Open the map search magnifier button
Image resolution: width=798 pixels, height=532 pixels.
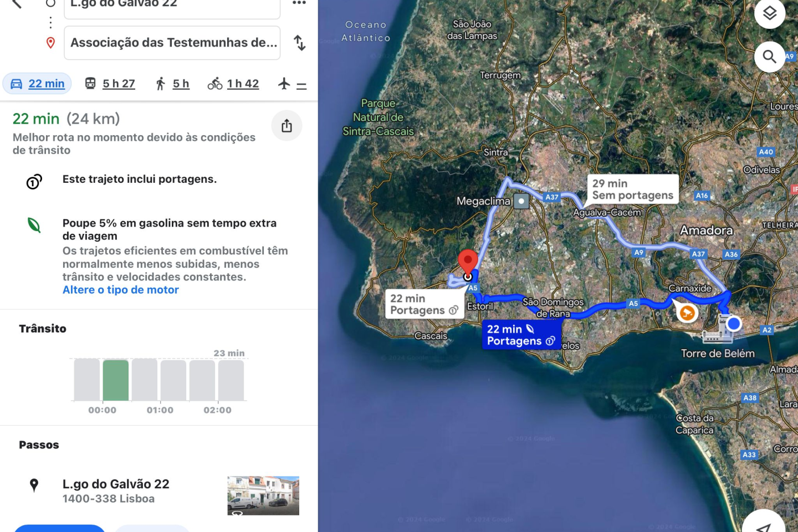coord(770,57)
